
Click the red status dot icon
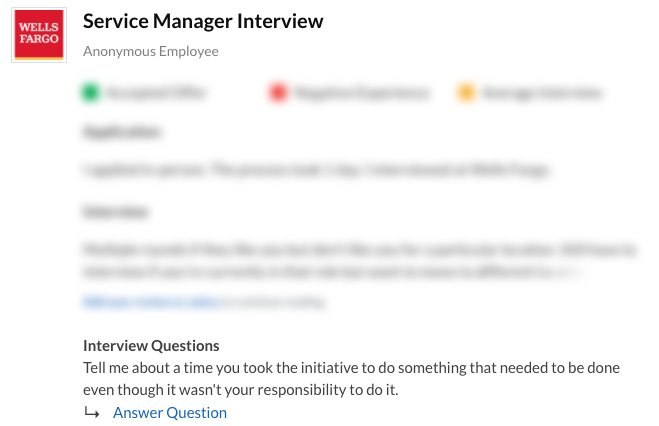pyautogui.click(x=278, y=92)
